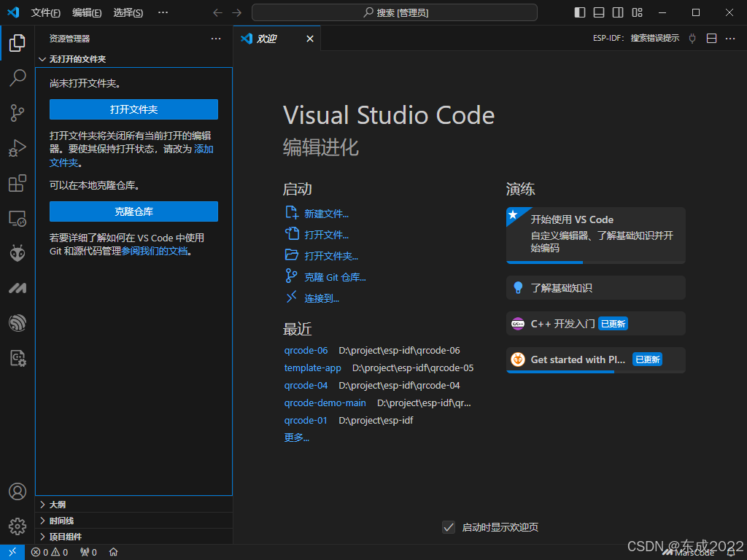This screenshot has width=747, height=560.
Task: Open explorer panel more actions ellipsis
Action: click(x=216, y=39)
